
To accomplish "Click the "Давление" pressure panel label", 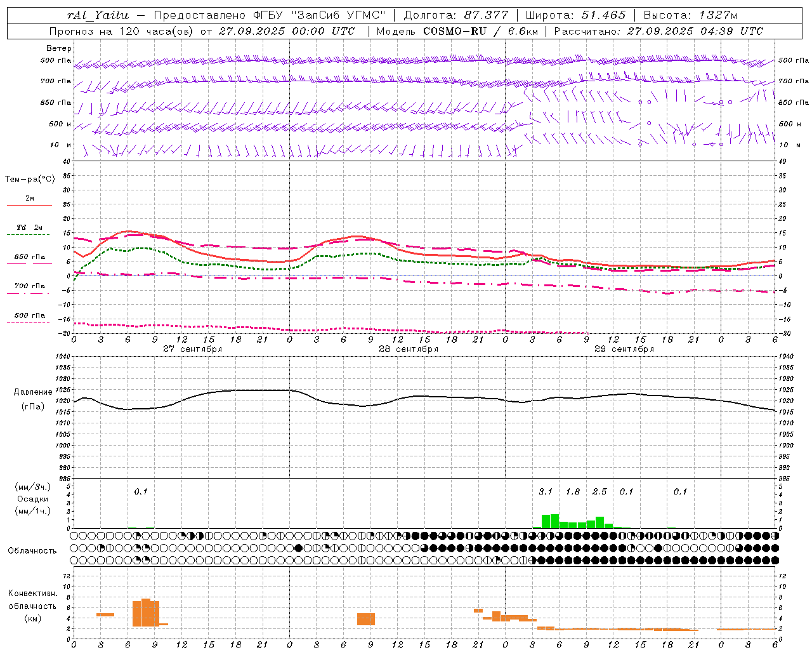I will point(33,392).
